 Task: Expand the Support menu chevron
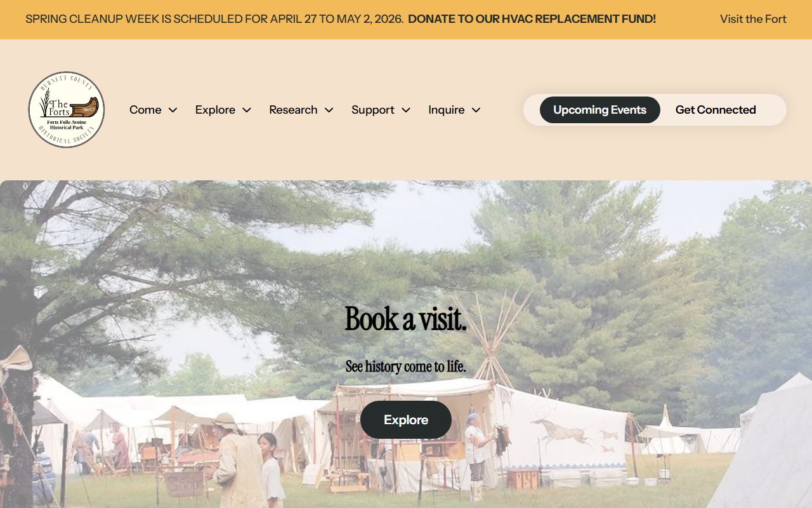pyautogui.click(x=406, y=110)
